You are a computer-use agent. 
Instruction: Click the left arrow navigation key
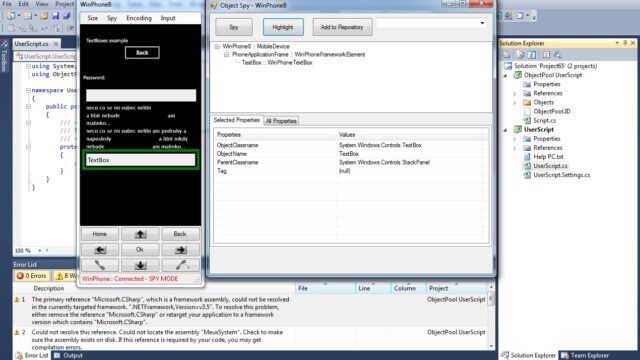100,250
